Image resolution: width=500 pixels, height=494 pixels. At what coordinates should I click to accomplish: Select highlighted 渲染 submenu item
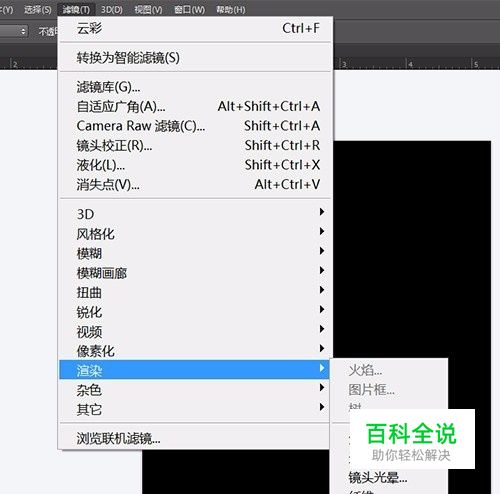[x=194, y=370]
